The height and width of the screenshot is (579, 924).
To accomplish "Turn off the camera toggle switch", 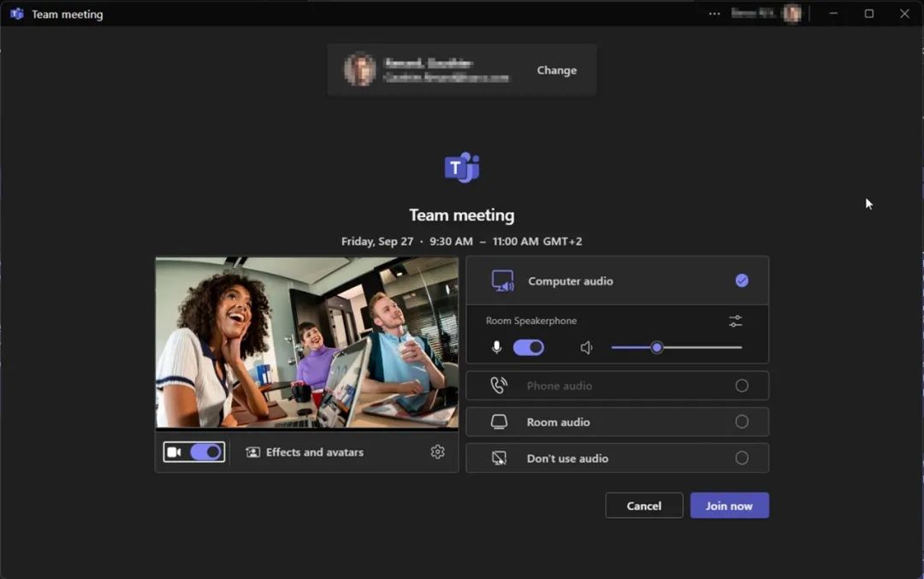I will (205, 452).
